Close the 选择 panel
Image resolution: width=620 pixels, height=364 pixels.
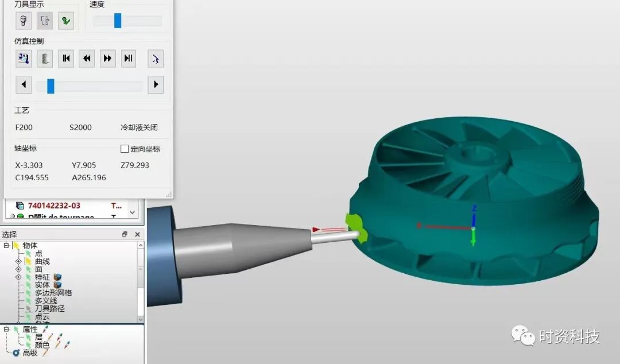(137, 234)
